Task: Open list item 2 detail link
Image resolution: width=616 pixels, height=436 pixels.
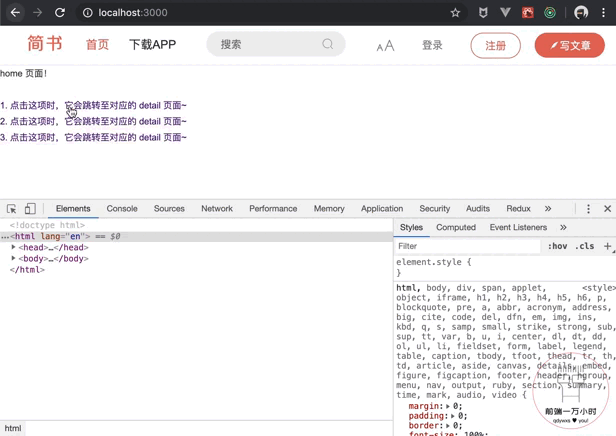Action: (x=93, y=121)
